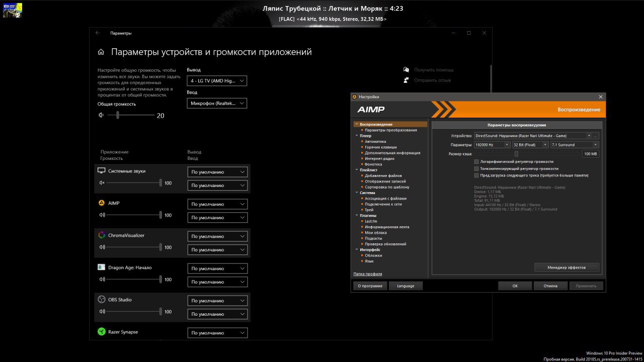Click the Менеджер эффектов button

pos(567,267)
